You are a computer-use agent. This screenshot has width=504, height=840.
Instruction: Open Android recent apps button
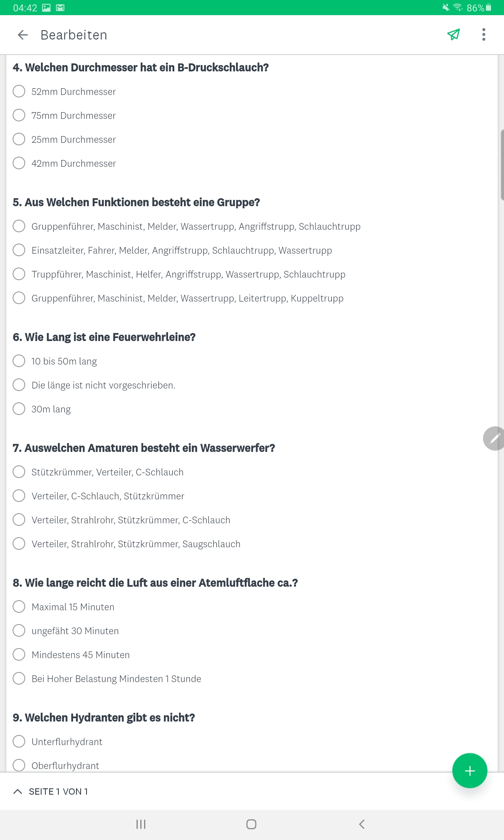[141, 824]
